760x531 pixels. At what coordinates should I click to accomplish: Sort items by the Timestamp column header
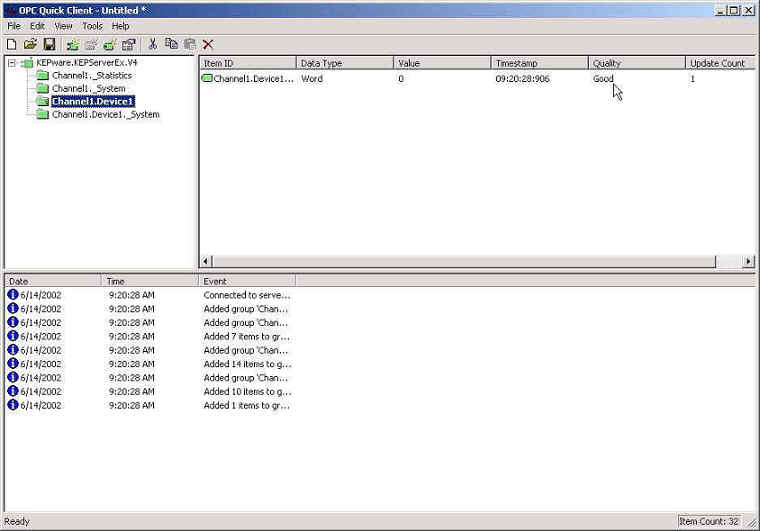click(538, 63)
